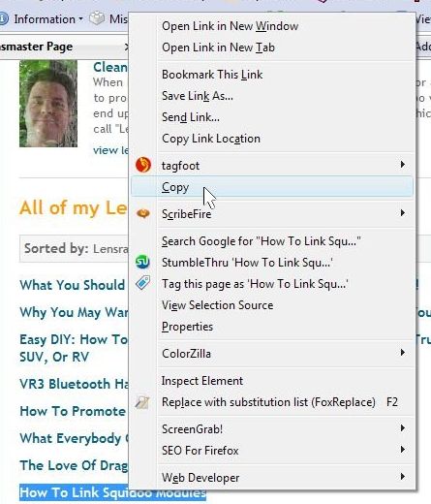Select Bookmark This Link
This screenshot has width=431, height=504.
click(x=272, y=75)
